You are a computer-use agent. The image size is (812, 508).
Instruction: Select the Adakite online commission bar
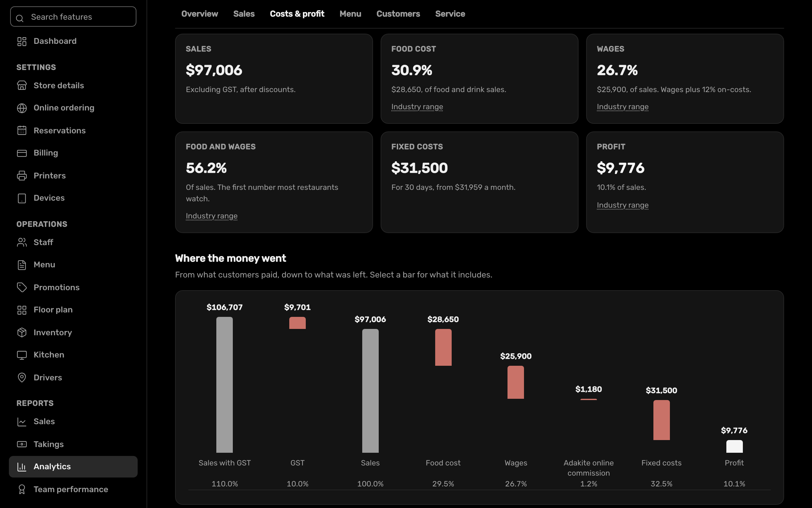(588, 399)
